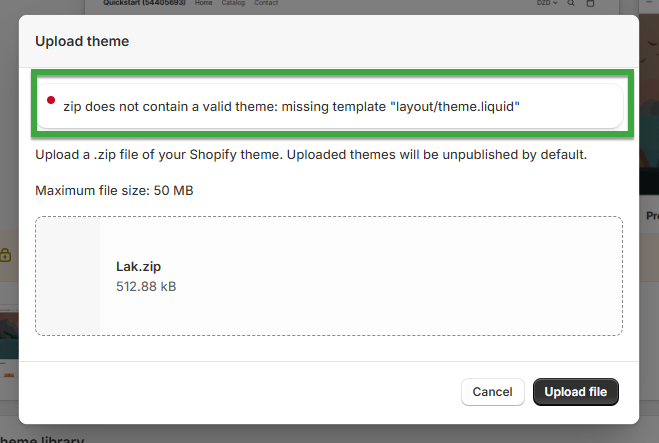Click inside the dashed file drop zone

point(329,276)
